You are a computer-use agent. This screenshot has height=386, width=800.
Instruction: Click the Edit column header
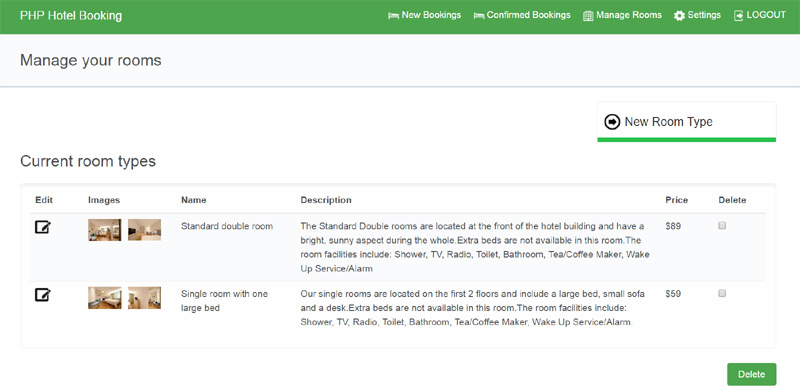click(44, 200)
